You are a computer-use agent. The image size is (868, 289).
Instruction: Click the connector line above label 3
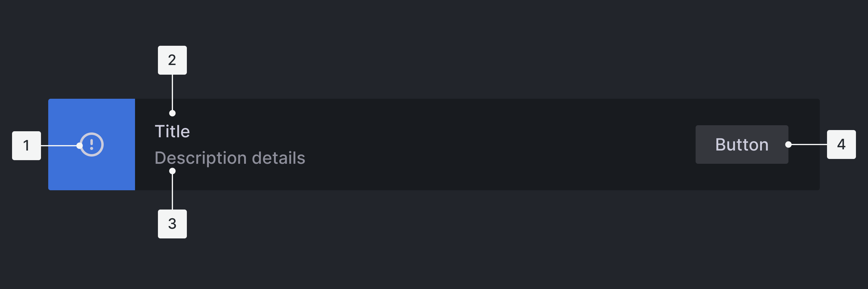[172, 192]
